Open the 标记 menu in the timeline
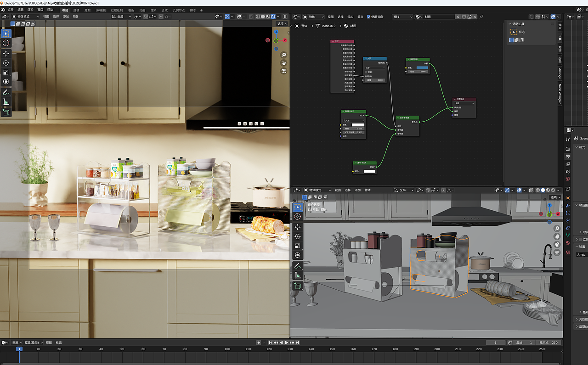Viewport: 588px width, 365px height. click(59, 343)
